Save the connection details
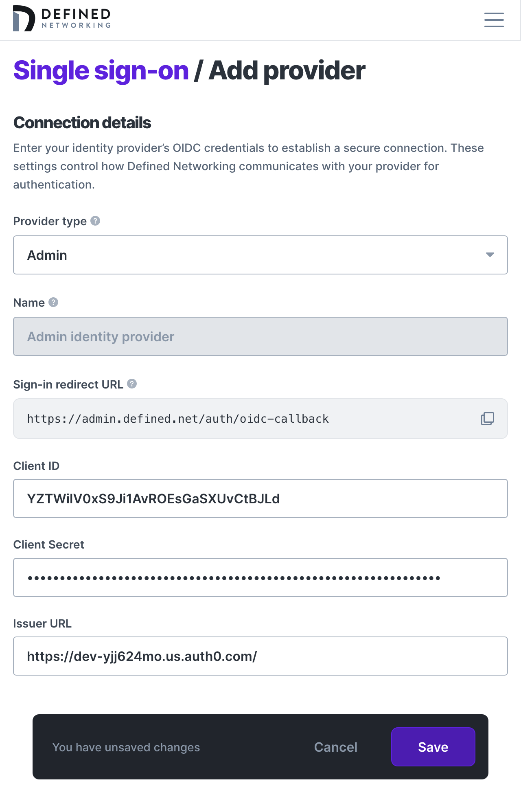Image resolution: width=521 pixels, height=812 pixels. 433,747
